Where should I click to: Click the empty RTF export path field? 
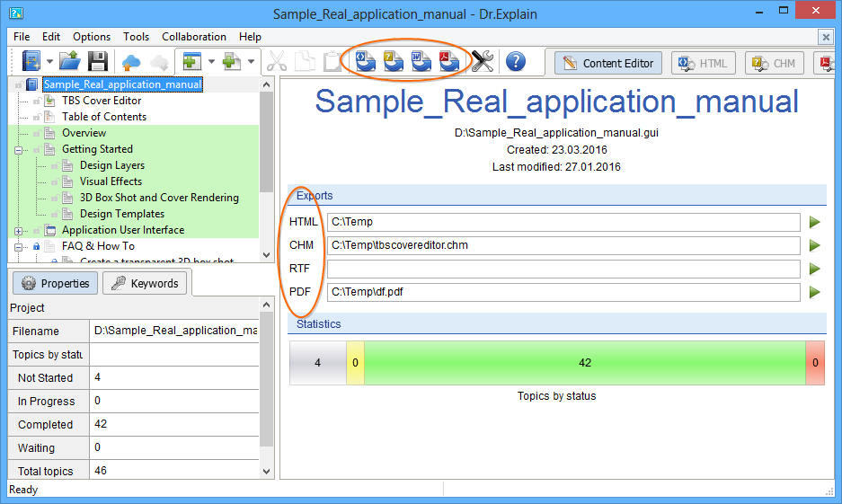563,269
